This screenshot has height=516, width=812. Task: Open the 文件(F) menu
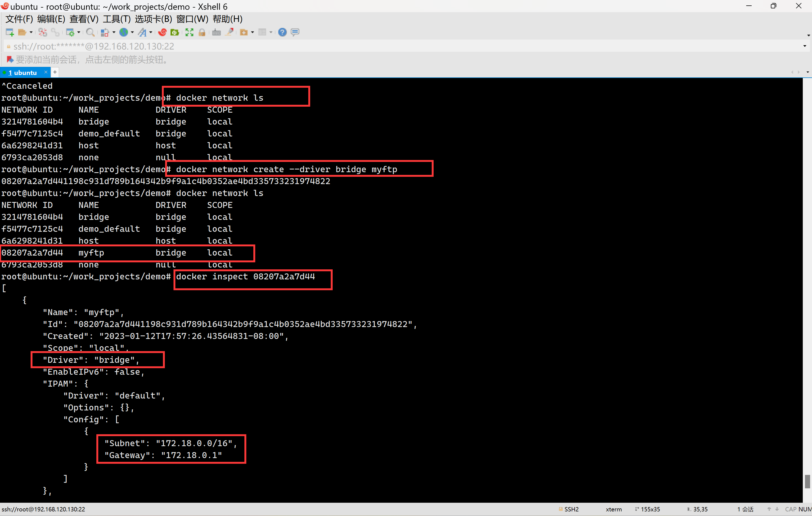click(x=19, y=19)
